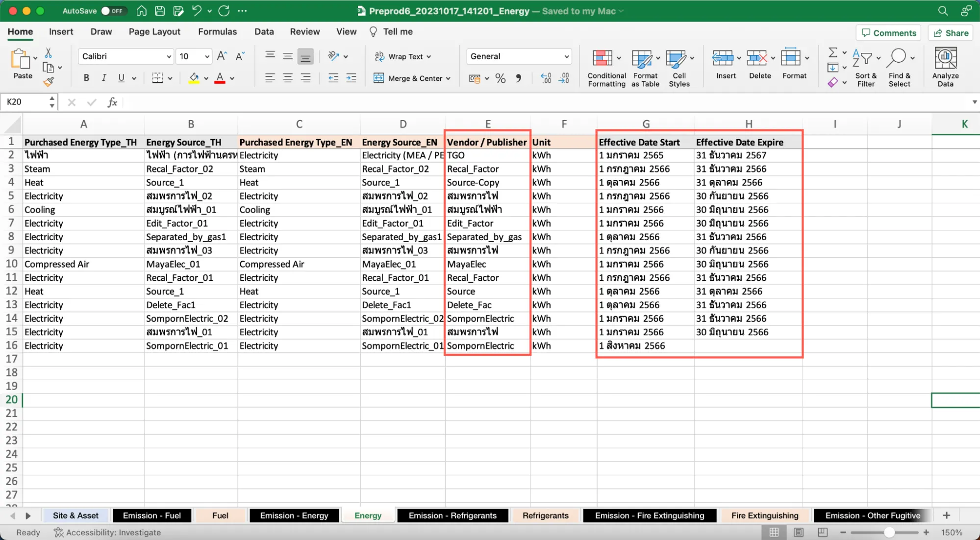Switch to Page Layout view in status bar
The height and width of the screenshot is (540, 980).
798,532
